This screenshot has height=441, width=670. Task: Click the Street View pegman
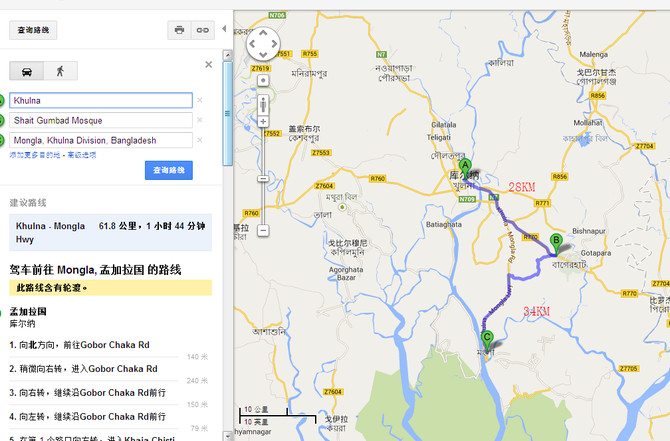click(x=263, y=105)
